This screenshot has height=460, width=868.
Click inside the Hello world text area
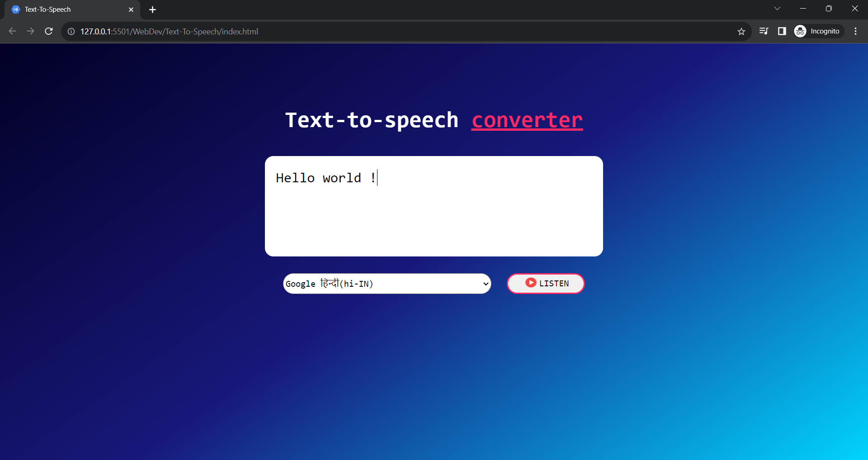tap(434, 206)
